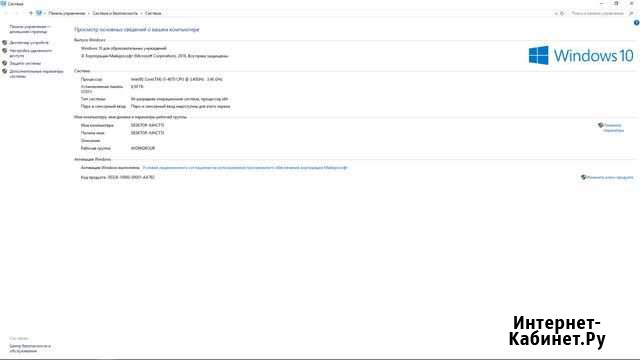The height and width of the screenshot is (360, 640).
Task: Click the shield icon beside Remote settings
Action: coord(4,51)
